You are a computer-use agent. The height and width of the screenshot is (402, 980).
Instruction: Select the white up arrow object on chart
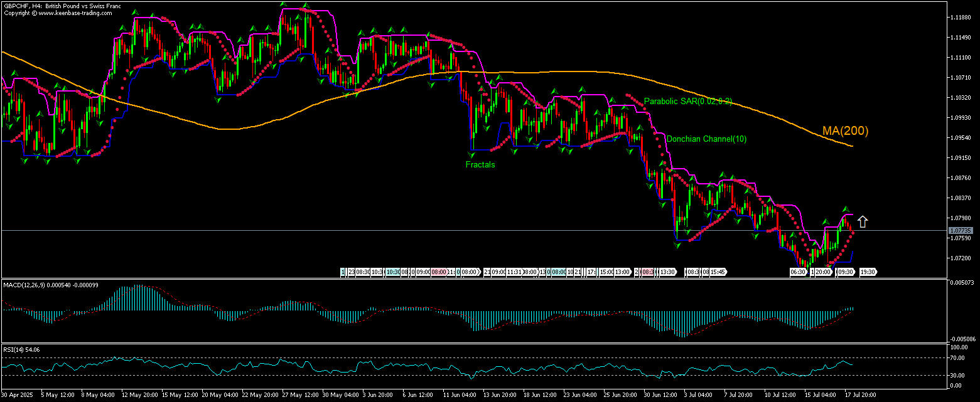863,221
